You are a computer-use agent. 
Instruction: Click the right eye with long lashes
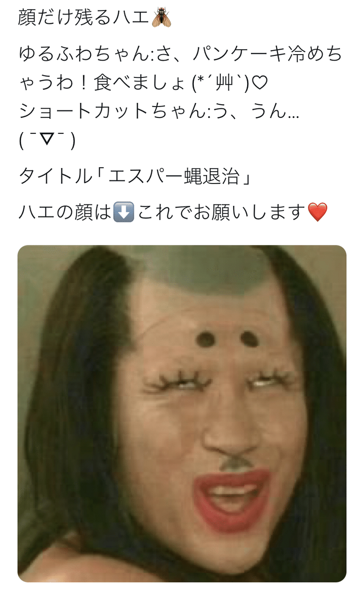(x=272, y=378)
